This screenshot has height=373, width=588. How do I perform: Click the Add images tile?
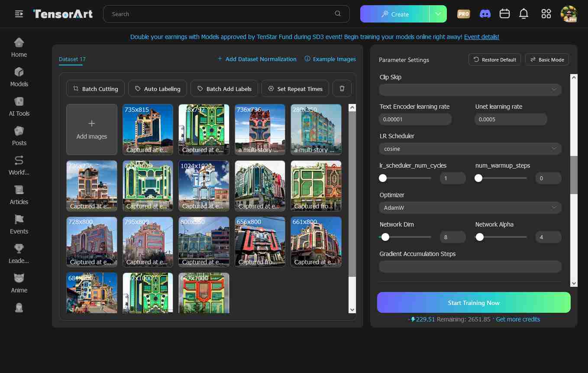pyautogui.click(x=91, y=129)
